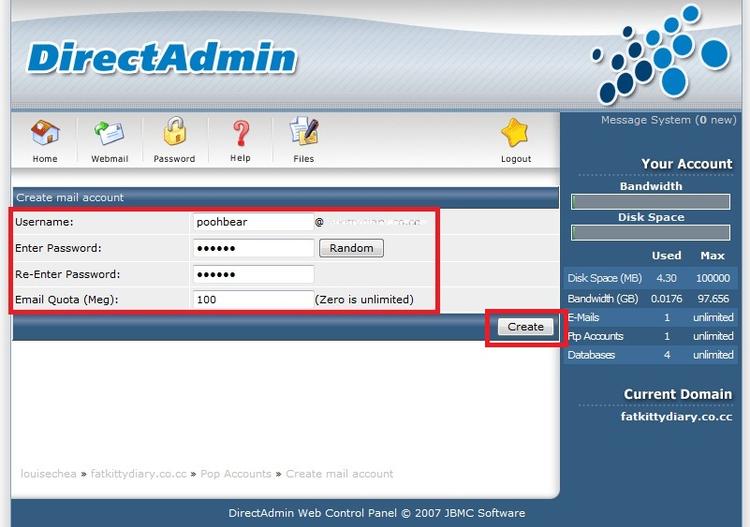Click louisechea breadcrumb link

pyautogui.click(x=48, y=474)
